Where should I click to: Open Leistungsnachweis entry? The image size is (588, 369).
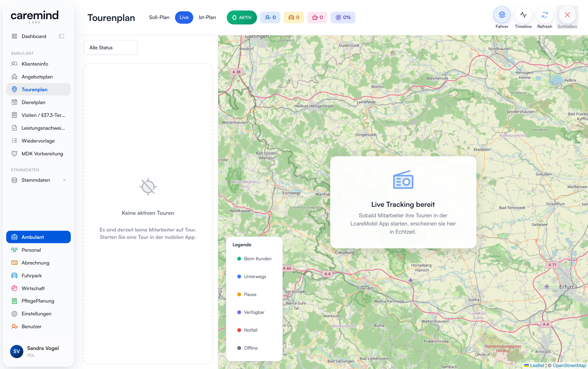click(x=38, y=128)
